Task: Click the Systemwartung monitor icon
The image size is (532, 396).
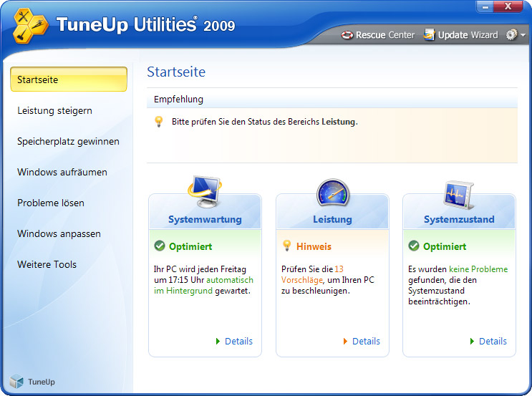Action: coord(205,191)
